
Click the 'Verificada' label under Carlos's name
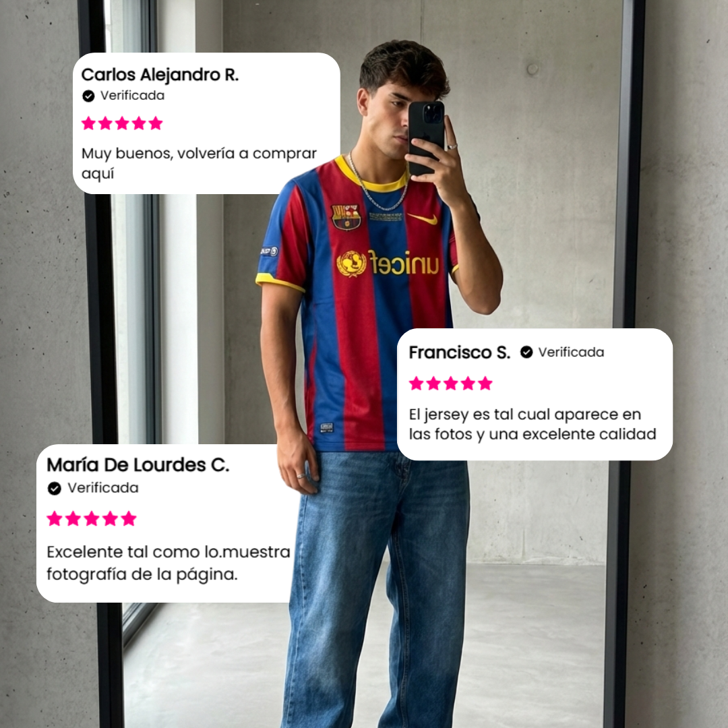132,96
